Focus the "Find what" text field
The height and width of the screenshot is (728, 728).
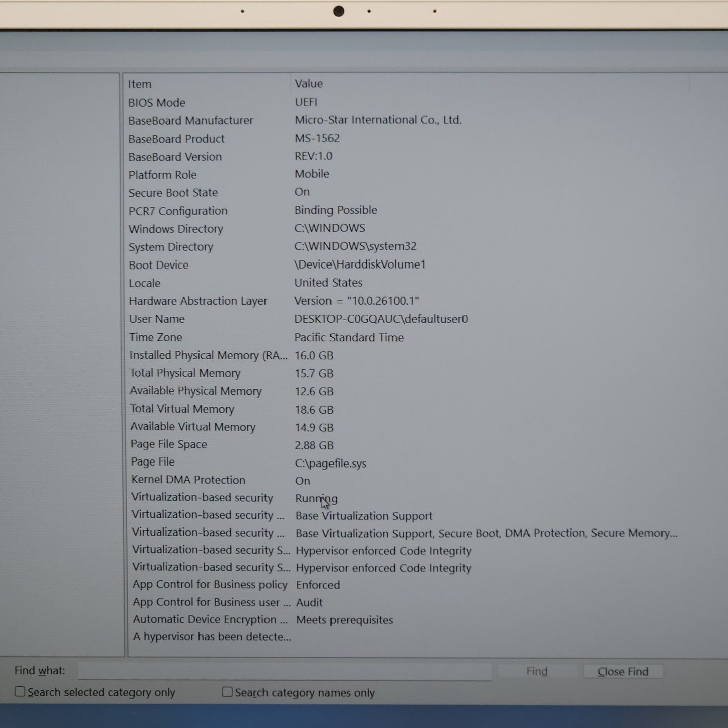pos(285,671)
